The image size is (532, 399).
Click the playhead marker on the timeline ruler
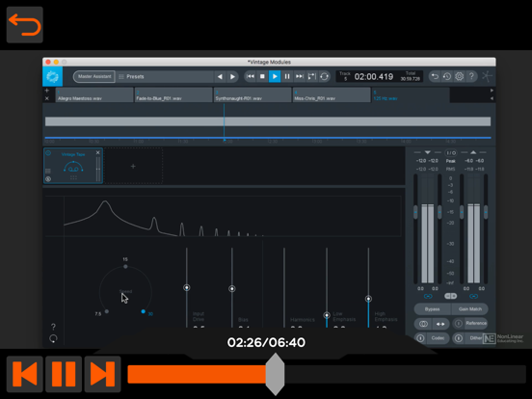[225, 140]
